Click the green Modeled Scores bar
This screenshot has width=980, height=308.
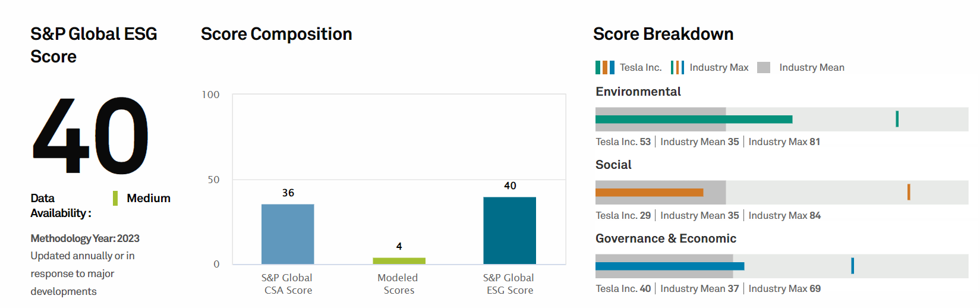(x=399, y=260)
